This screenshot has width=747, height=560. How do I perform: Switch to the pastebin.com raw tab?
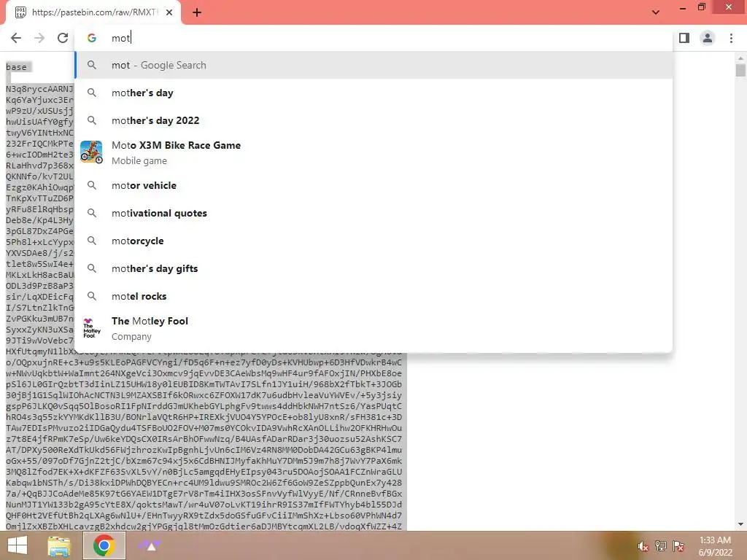point(93,12)
